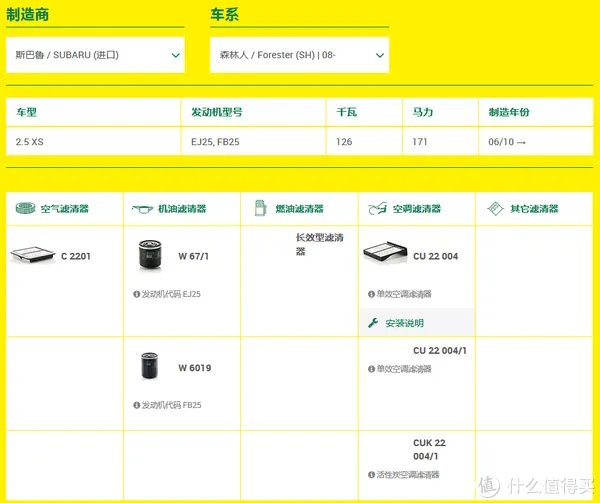Click the 发动机代码 EJ25 note text

(x=171, y=294)
